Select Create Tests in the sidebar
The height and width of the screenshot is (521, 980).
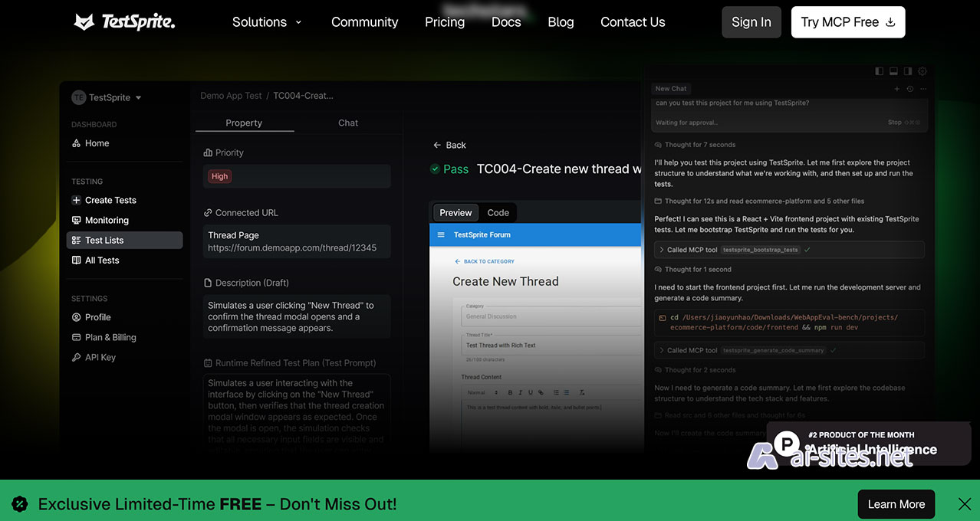point(110,200)
